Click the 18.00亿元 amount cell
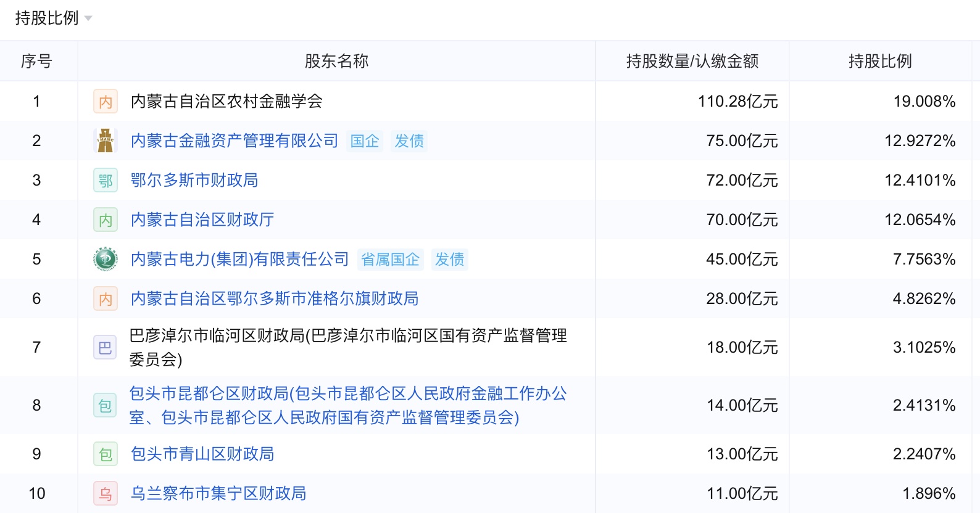 coord(742,347)
